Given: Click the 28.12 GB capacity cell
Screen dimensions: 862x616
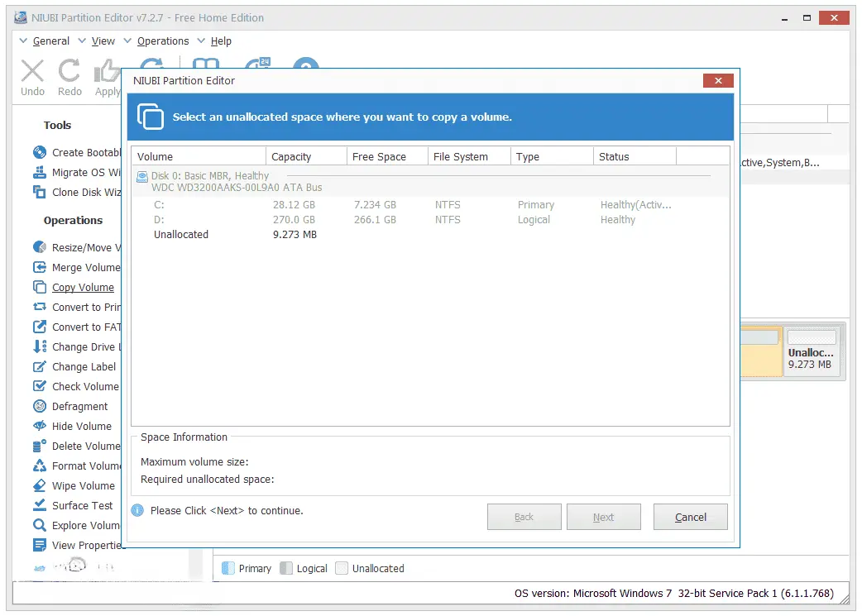Looking at the screenshot, I should click(295, 205).
